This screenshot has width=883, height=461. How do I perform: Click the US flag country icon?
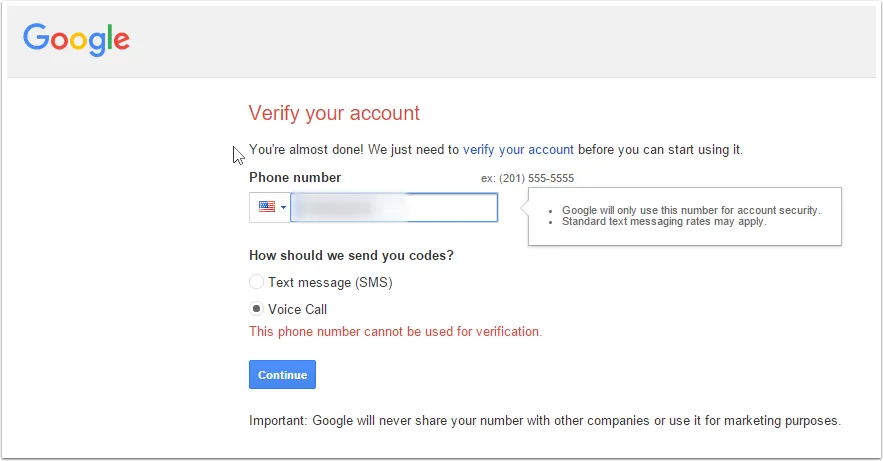267,207
